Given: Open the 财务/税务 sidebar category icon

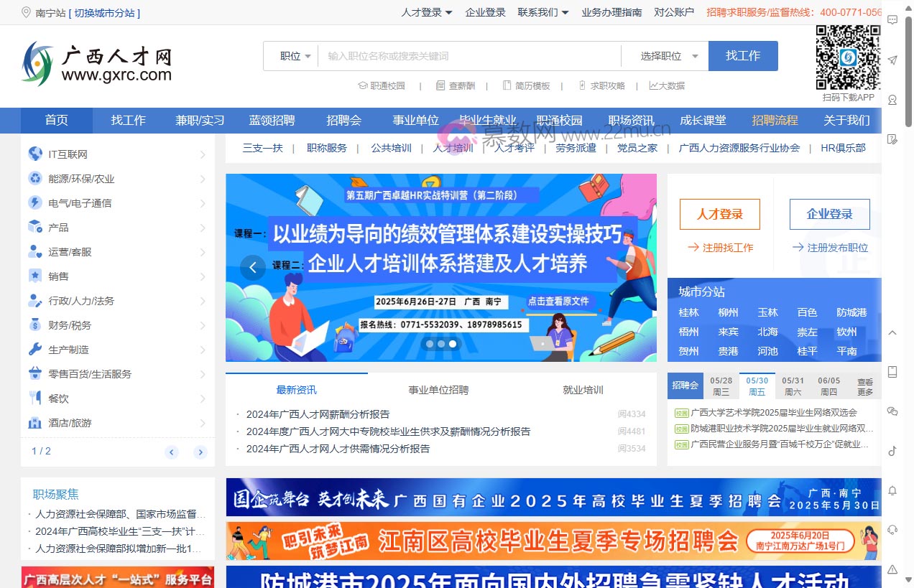Looking at the screenshot, I should pos(36,325).
